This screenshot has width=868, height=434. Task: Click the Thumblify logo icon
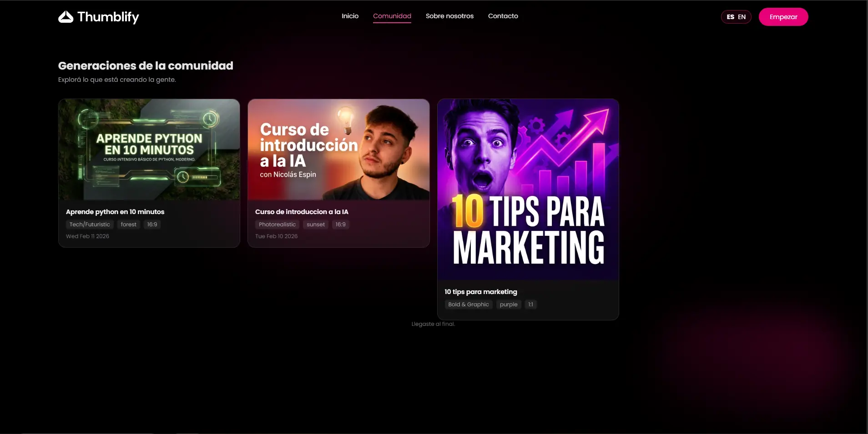[66, 17]
